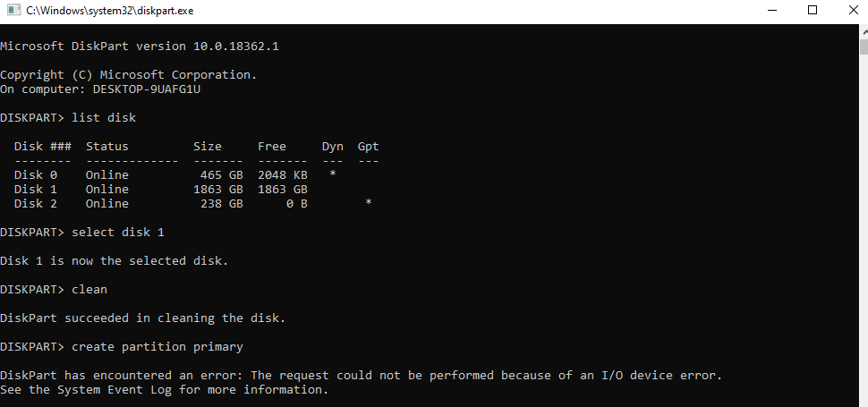Click the C:\Windows\system32\diskpart.exe title text

109,11
